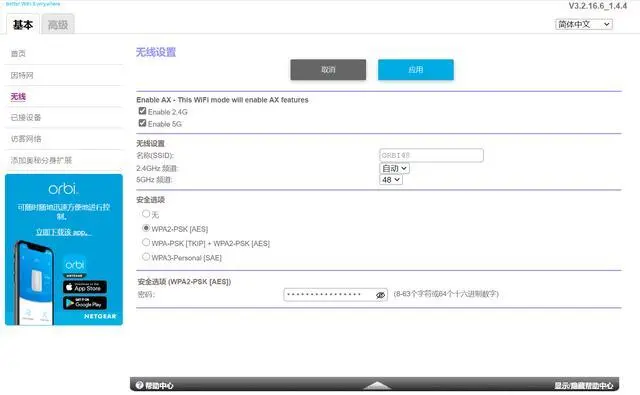Click the password input field

336,295
